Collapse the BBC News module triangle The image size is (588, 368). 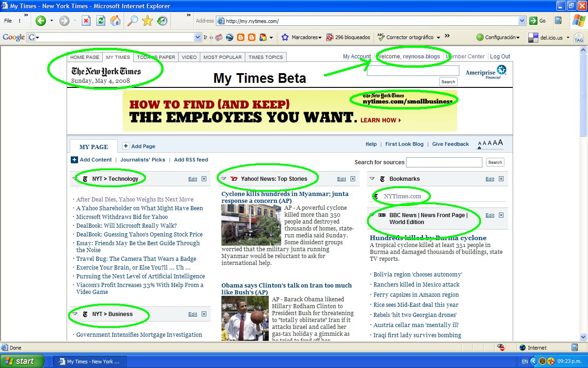click(373, 215)
